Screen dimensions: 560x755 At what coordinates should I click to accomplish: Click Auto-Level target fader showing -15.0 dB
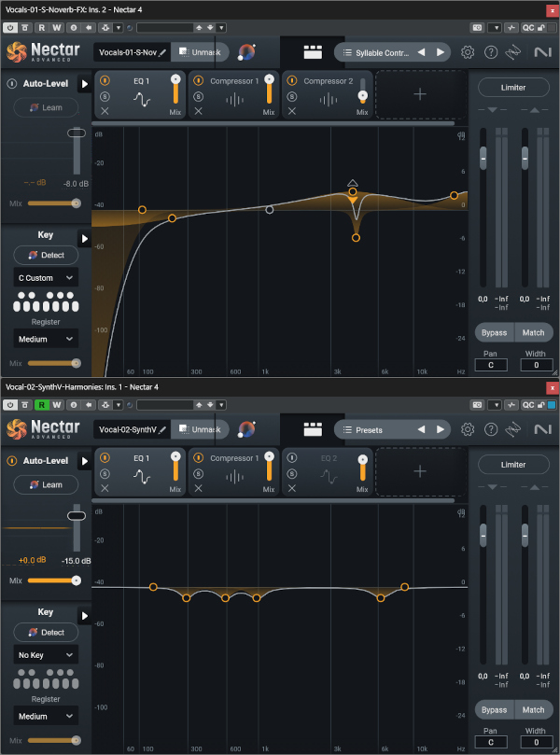(x=77, y=516)
